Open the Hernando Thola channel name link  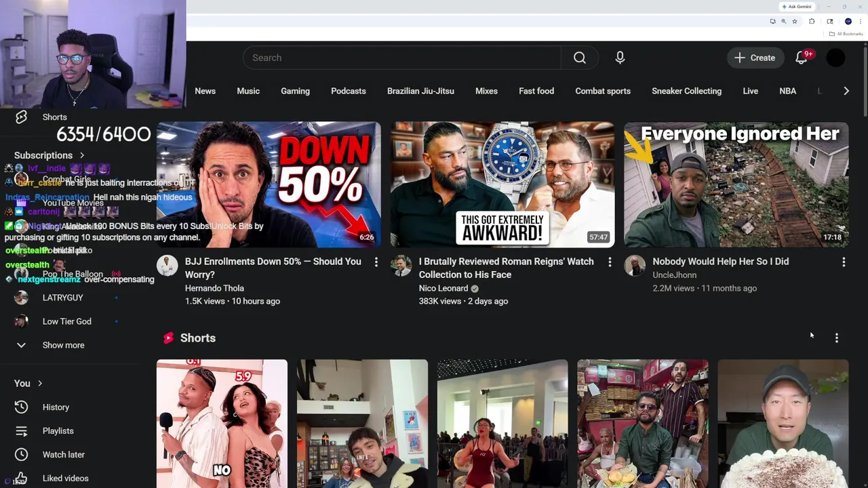point(214,288)
